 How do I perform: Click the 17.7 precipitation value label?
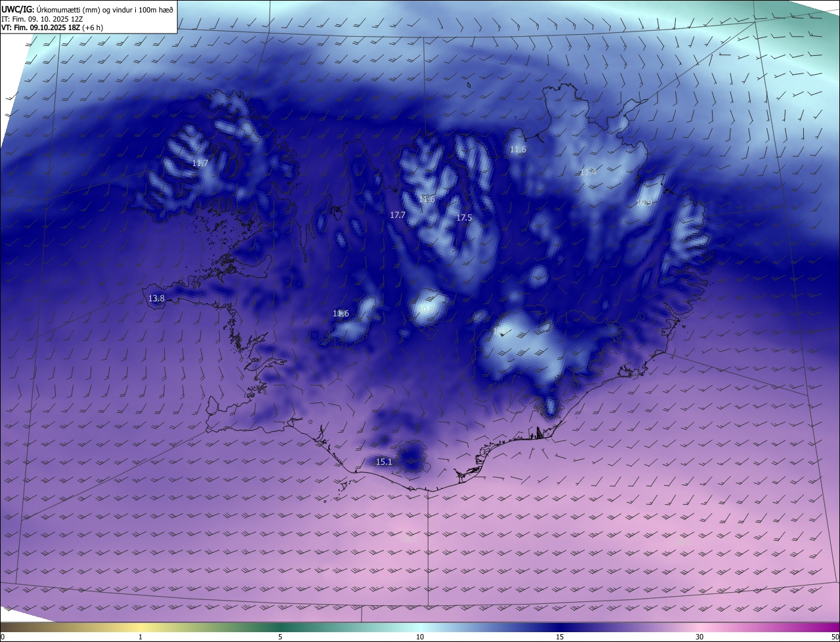[x=398, y=215]
